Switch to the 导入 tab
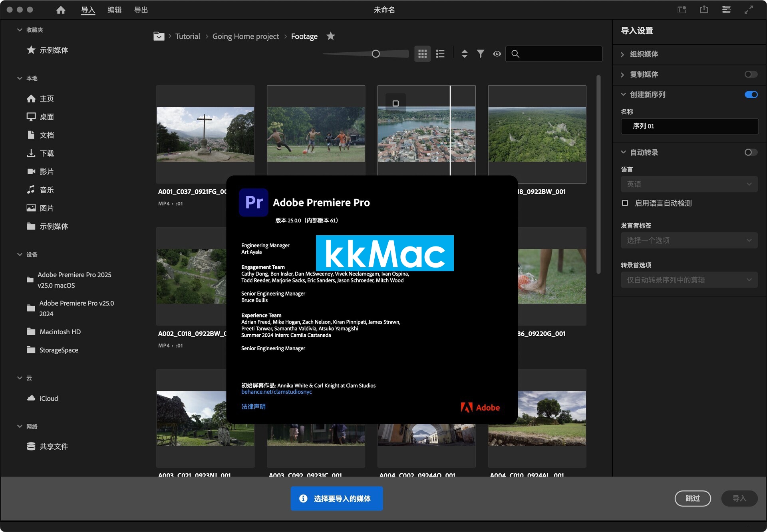767x532 pixels. click(x=88, y=10)
